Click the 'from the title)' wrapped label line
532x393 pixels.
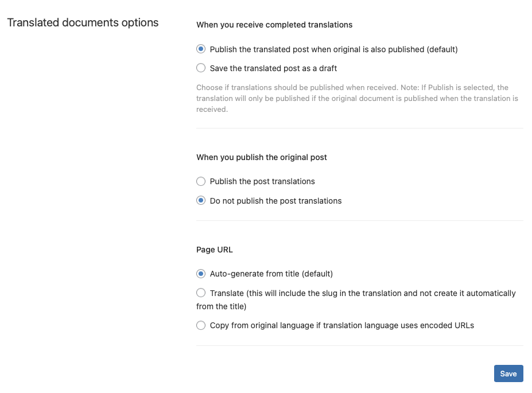click(221, 306)
